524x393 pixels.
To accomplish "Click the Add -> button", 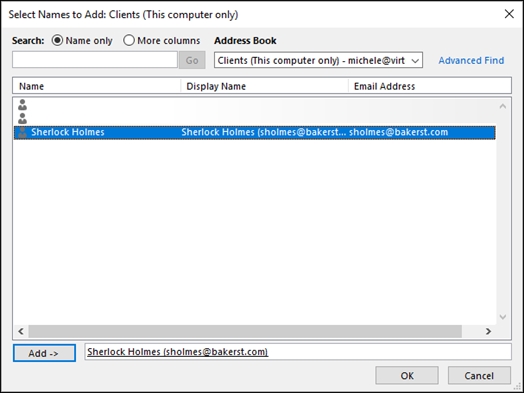I will tap(44, 353).
